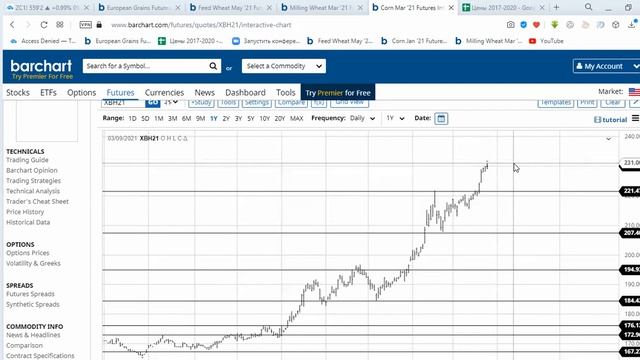
Task: Open the News & Headlines link
Action: pyautogui.click(x=33, y=335)
